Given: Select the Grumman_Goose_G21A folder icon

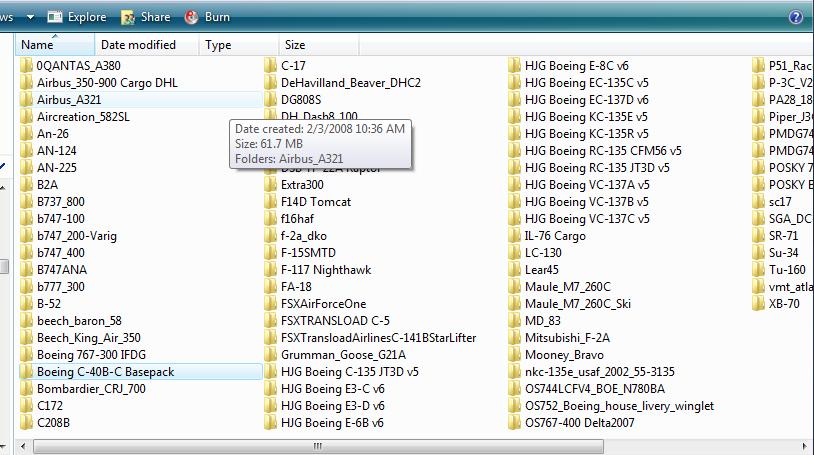Looking at the screenshot, I should coord(270,355).
